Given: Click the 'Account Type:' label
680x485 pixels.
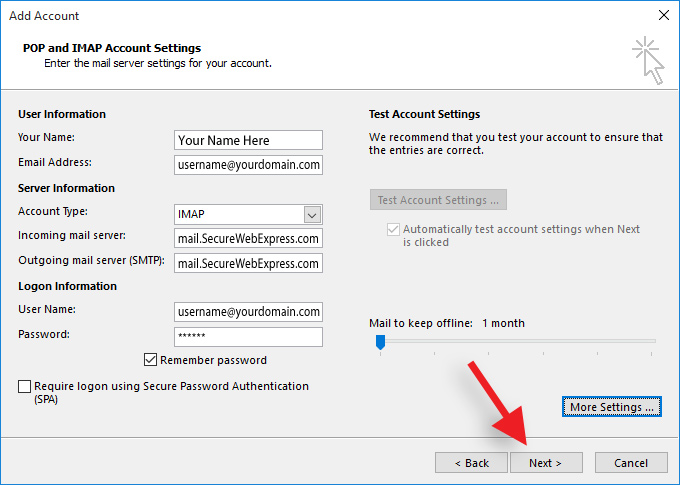Looking at the screenshot, I should tap(53, 211).
